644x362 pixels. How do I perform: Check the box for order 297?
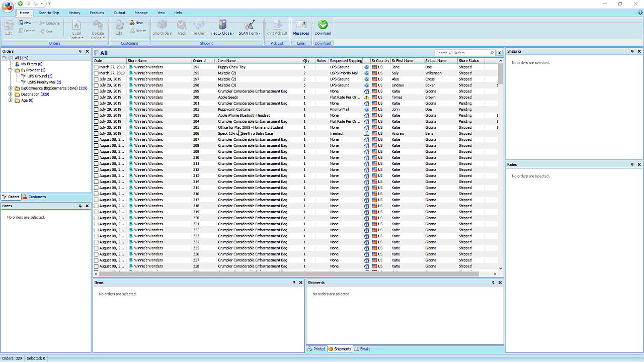point(96,79)
